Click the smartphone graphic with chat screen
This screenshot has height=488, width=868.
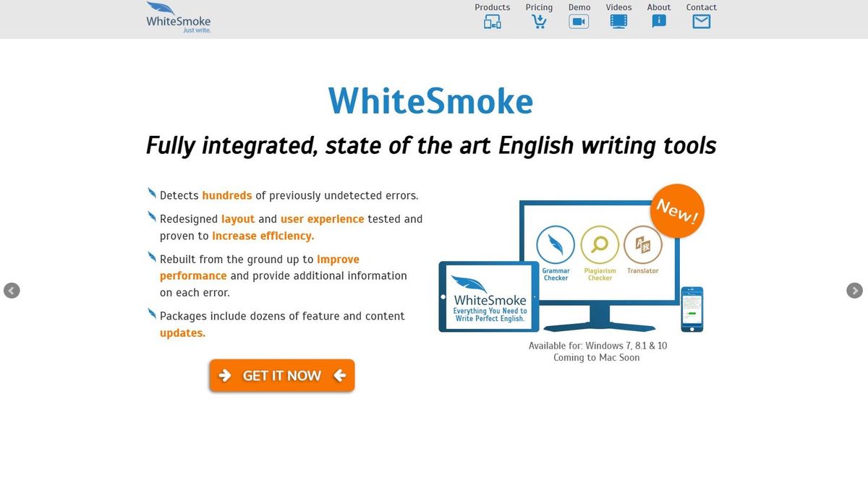pyautogui.click(x=691, y=308)
